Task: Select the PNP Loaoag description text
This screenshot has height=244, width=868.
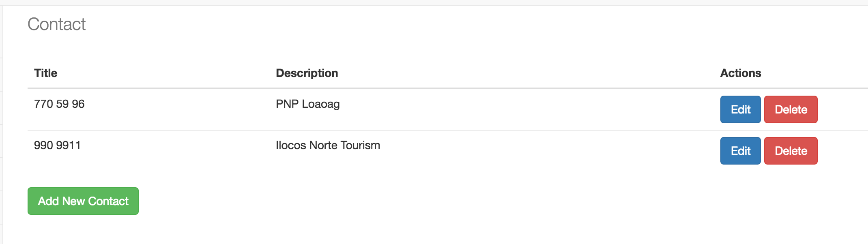Action: click(x=308, y=104)
